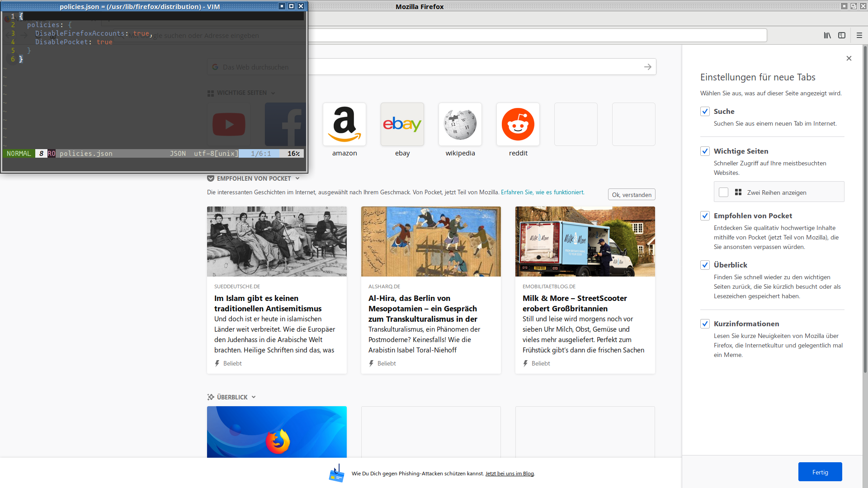Expand the Wichtige Seiten section menu
This screenshot has width=868, height=488.
tap(273, 93)
